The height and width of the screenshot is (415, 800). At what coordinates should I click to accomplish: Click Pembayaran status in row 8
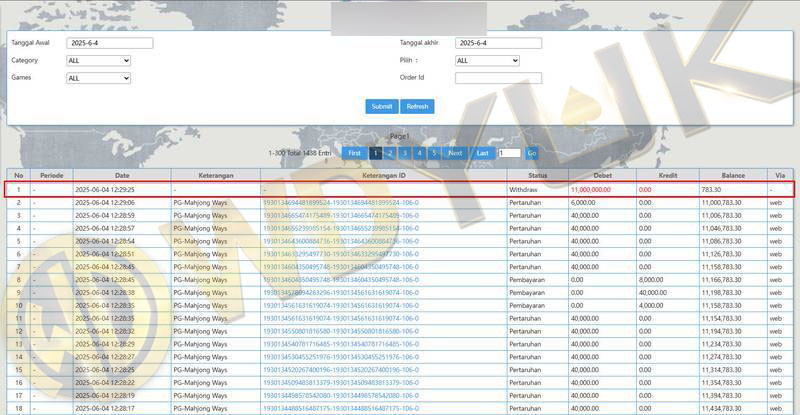[x=527, y=280]
